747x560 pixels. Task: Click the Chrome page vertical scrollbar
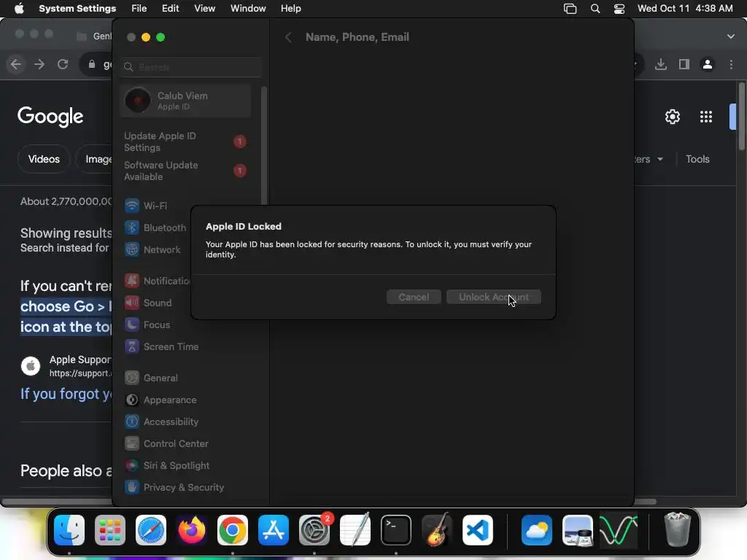point(742,117)
